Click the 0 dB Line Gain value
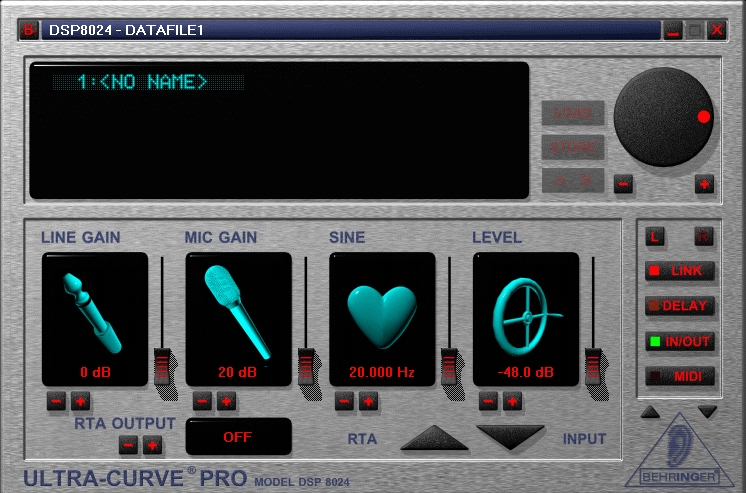This screenshot has width=746, height=493. click(x=95, y=372)
